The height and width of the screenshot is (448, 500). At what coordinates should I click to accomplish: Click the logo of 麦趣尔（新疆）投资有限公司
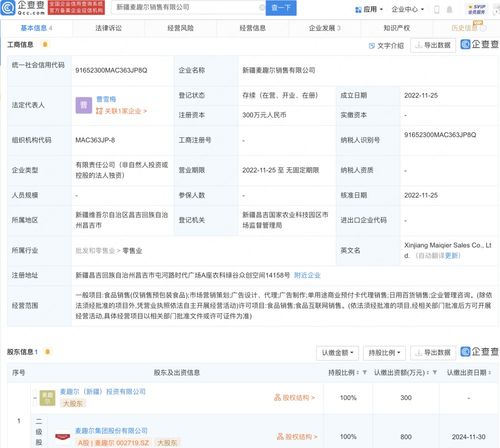(x=47, y=398)
